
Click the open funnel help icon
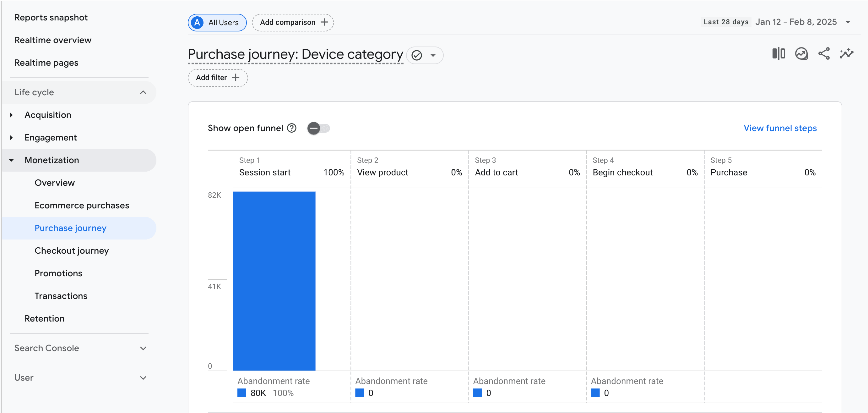pyautogui.click(x=292, y=128)
